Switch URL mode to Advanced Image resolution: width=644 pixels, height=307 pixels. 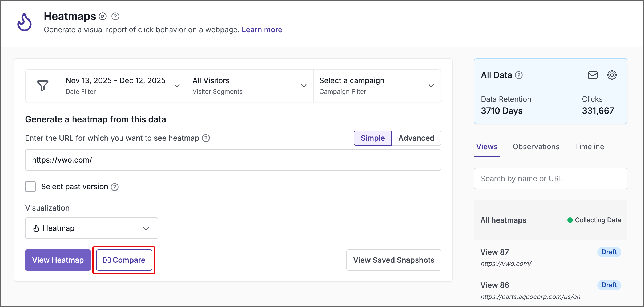tap(416, 138)
